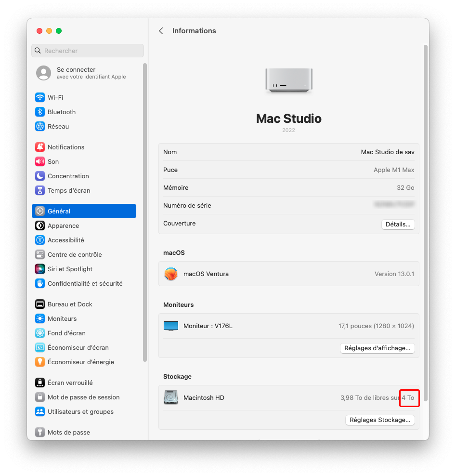Select Mot de passe de session icon
The width and height of the screenshot is (456, 476).
pyautogui.click(x=40, y=397)
